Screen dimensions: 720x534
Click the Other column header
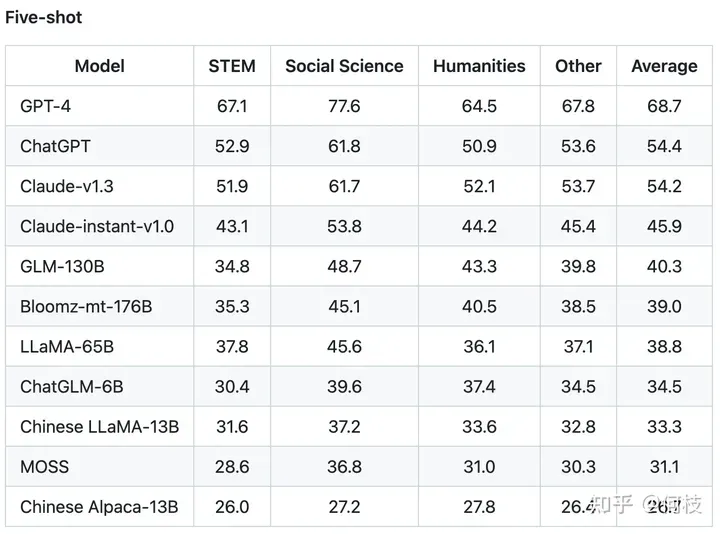pos(578,66)
